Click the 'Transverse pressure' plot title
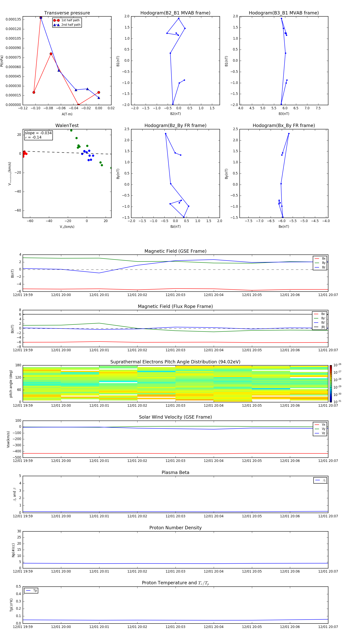This screenshot has height=644, width=351. tap(67, 13)
